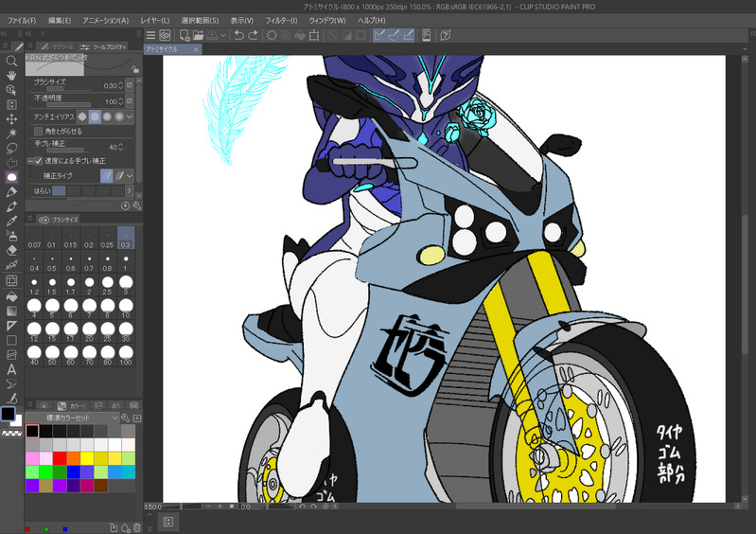
Task: Open CLIP STUDIO launcher icon
Action: 165,35
